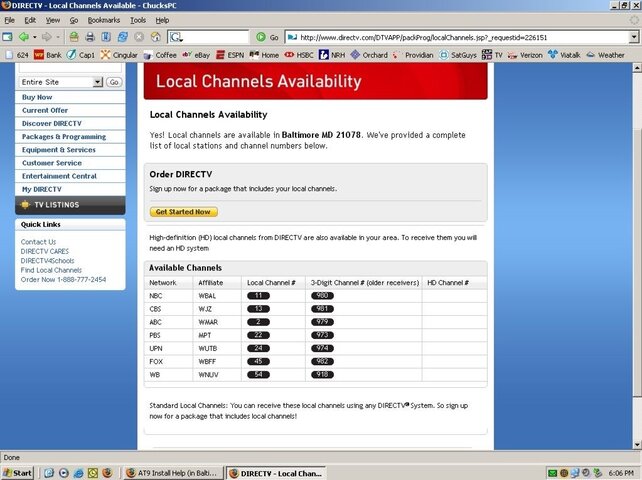Image resolution: width=642 pixels, height=480 pixels.
Task: Open the Weather bookmark
Action: (605, 55)
